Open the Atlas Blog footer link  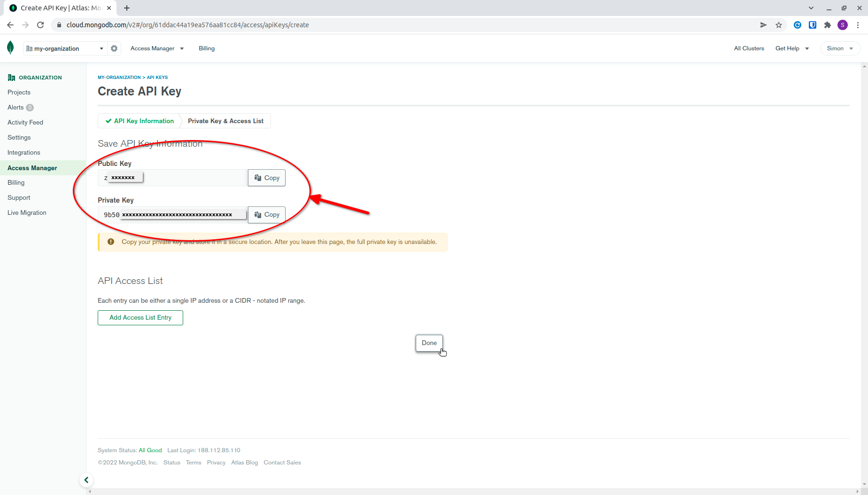(x=245, y=463)
